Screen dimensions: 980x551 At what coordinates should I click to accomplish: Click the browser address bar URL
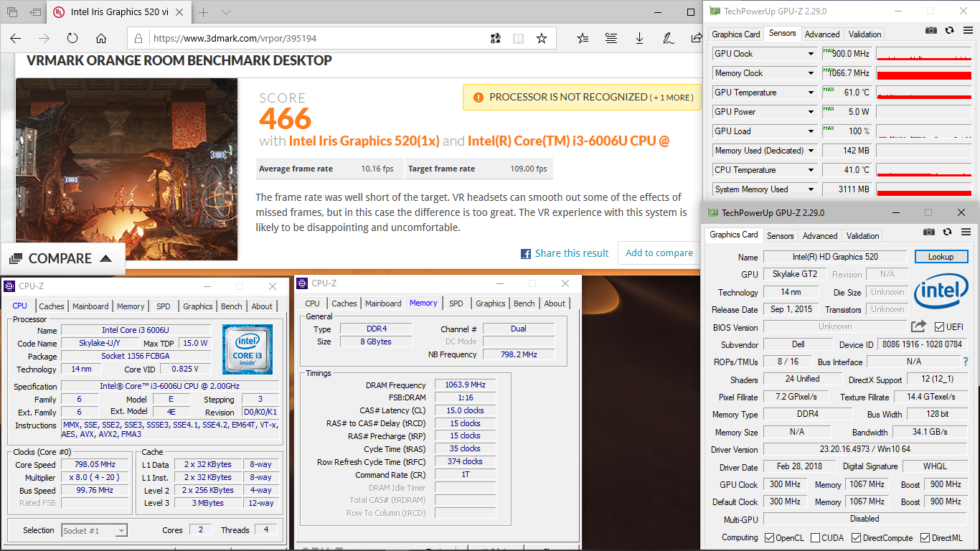235,39
